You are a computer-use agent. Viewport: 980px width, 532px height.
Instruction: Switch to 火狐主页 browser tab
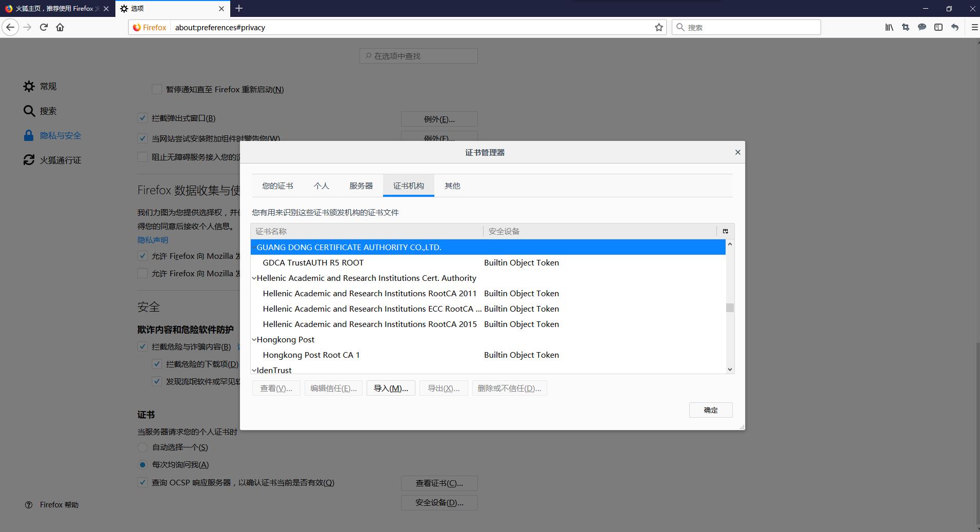pyautogui.click(x=57, y=9)
